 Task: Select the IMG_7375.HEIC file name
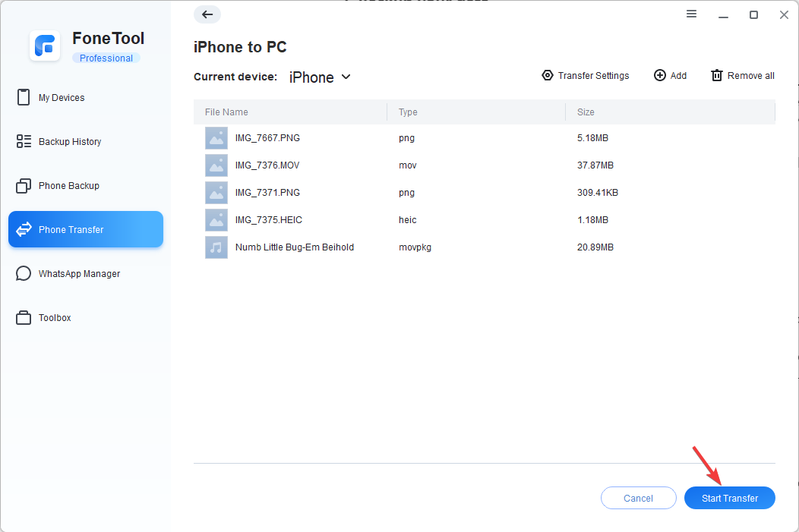269,220
